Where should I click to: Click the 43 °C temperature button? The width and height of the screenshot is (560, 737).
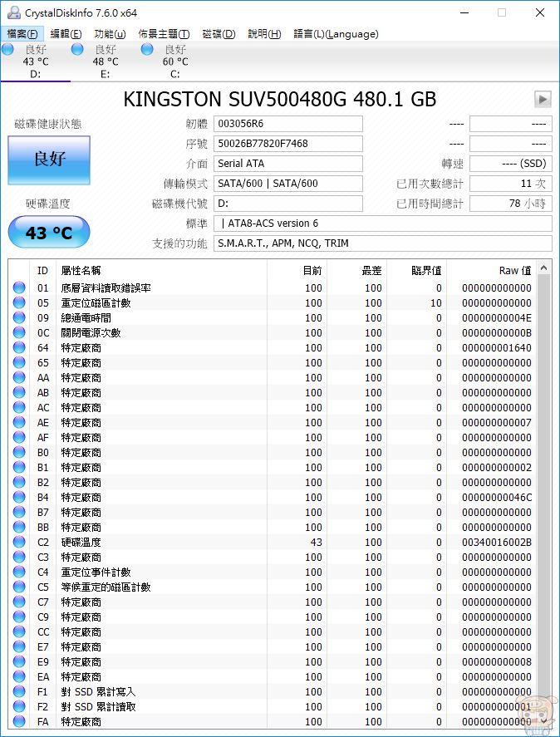click(x=49, y=232)
